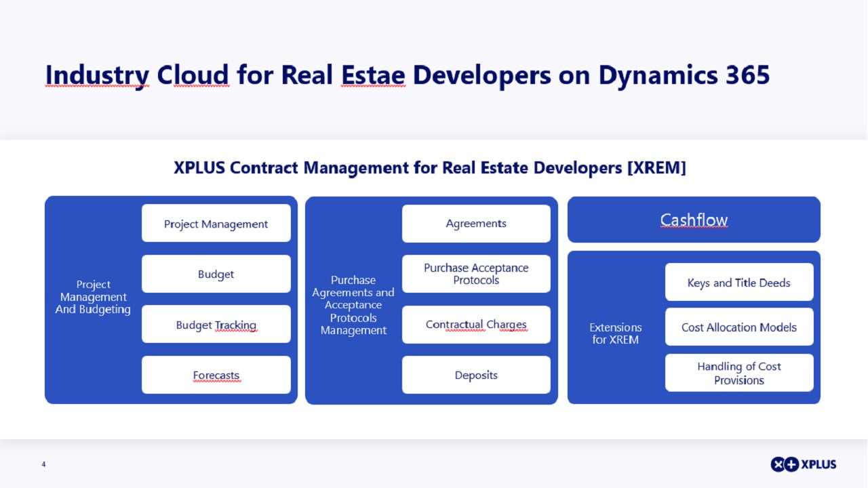Click the Forecasts box
This screenshot has width=868, height=488.
[216, 375]
